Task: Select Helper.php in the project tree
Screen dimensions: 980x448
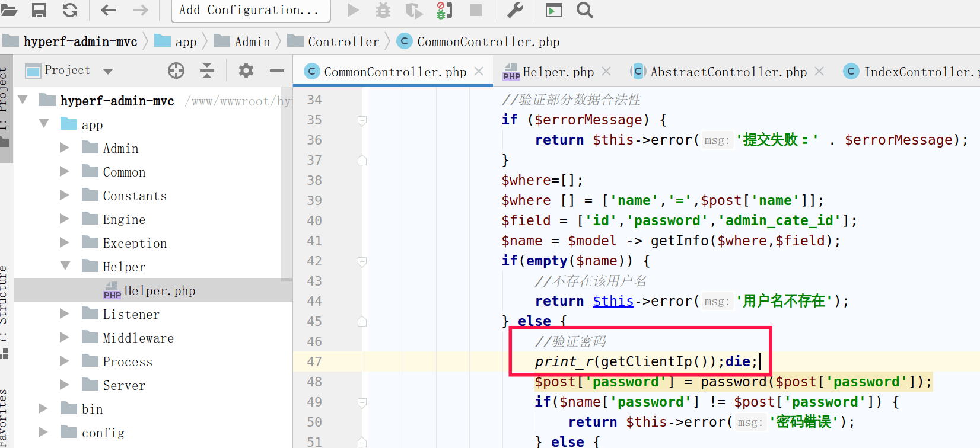Action: [153, 290]
